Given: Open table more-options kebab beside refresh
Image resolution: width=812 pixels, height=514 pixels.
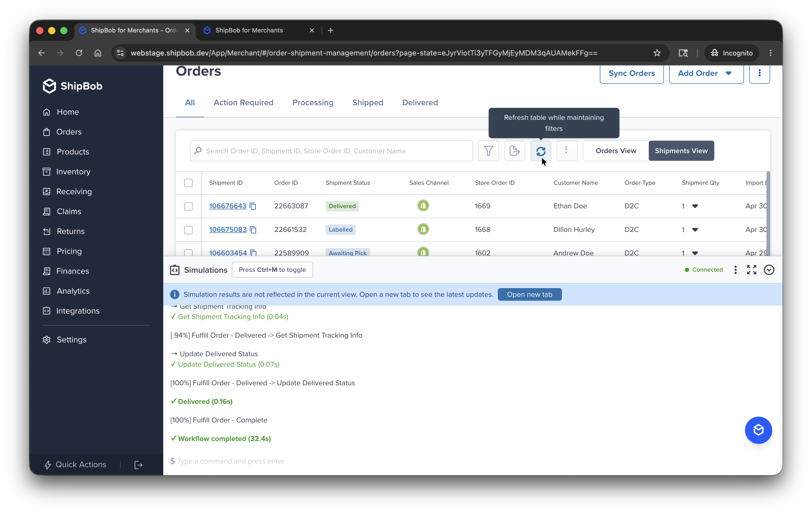Looking at the screenshot, I should [567, 151].
